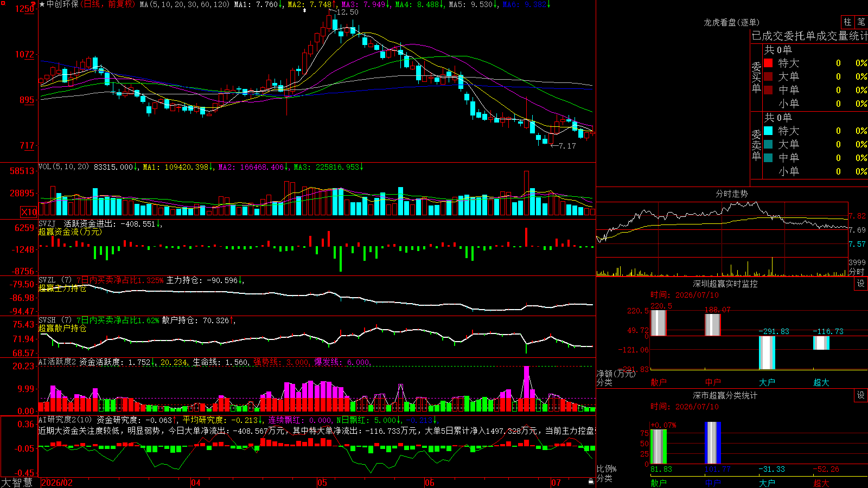The width and height of the screenshot is (868, 488).
Task: Click the (日线, 前复权) period label
Action: 107,4
